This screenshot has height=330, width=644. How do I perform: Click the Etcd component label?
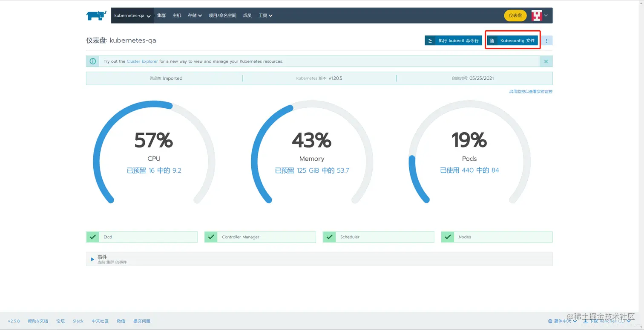tap(108, 237)
